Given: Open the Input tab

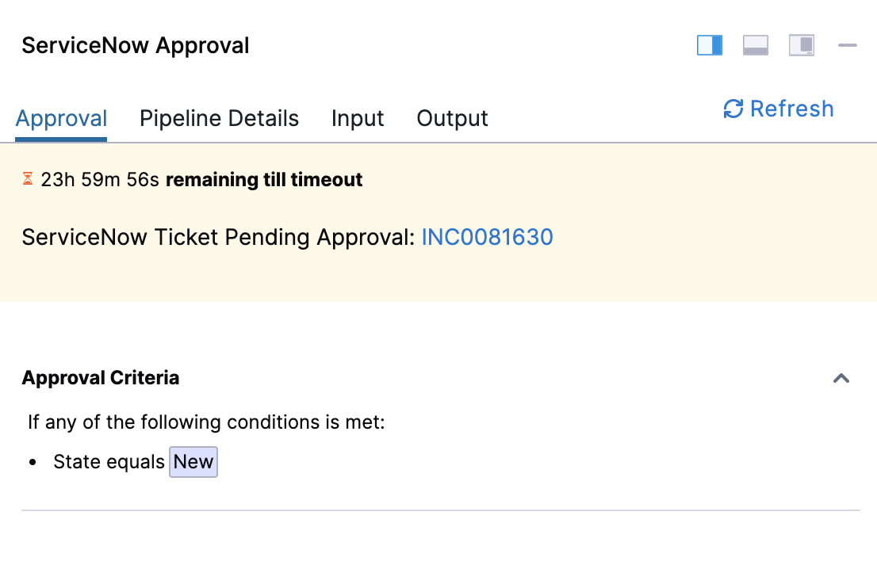Looking at the screenshot, I should tap(358, 119).
